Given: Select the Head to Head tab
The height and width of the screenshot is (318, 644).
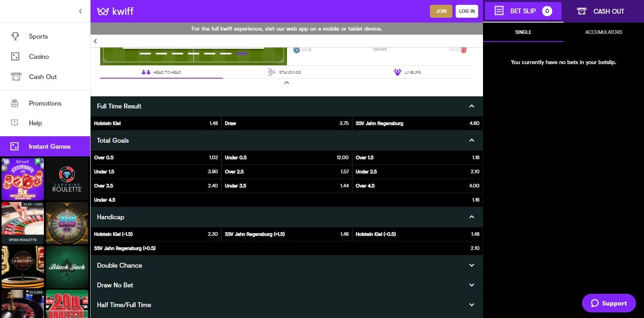Looking at the screenshot, I should tap(161, 72).
